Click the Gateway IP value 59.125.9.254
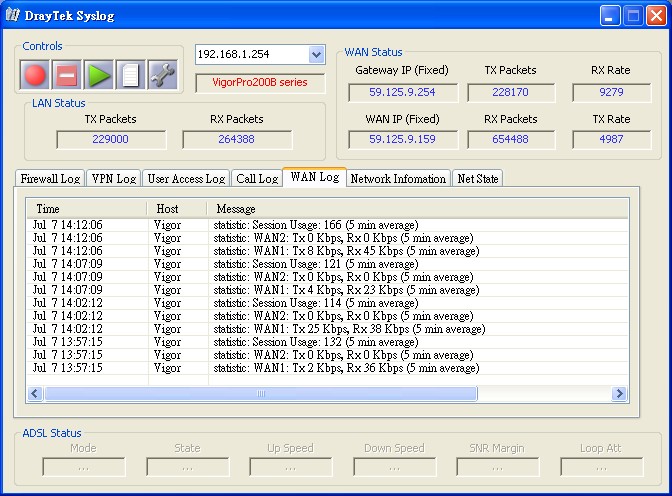672x496 pixels. coord(402,92)
